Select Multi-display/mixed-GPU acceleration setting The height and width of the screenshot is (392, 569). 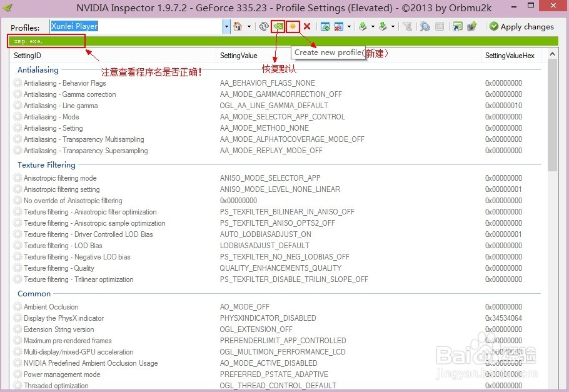pos(78,352)
